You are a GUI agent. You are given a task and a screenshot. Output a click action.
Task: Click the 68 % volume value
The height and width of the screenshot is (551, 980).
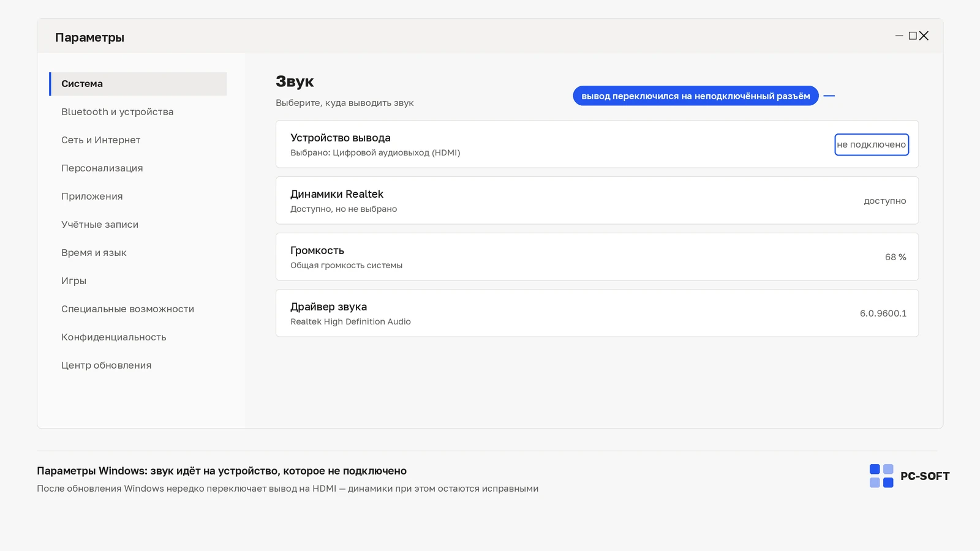[x=895, y=257]
